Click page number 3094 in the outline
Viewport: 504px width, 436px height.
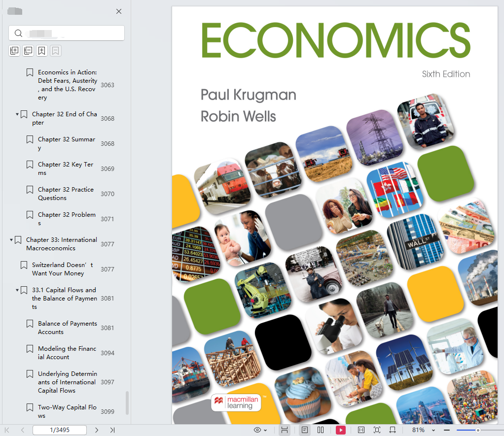(x=108, y=353)
